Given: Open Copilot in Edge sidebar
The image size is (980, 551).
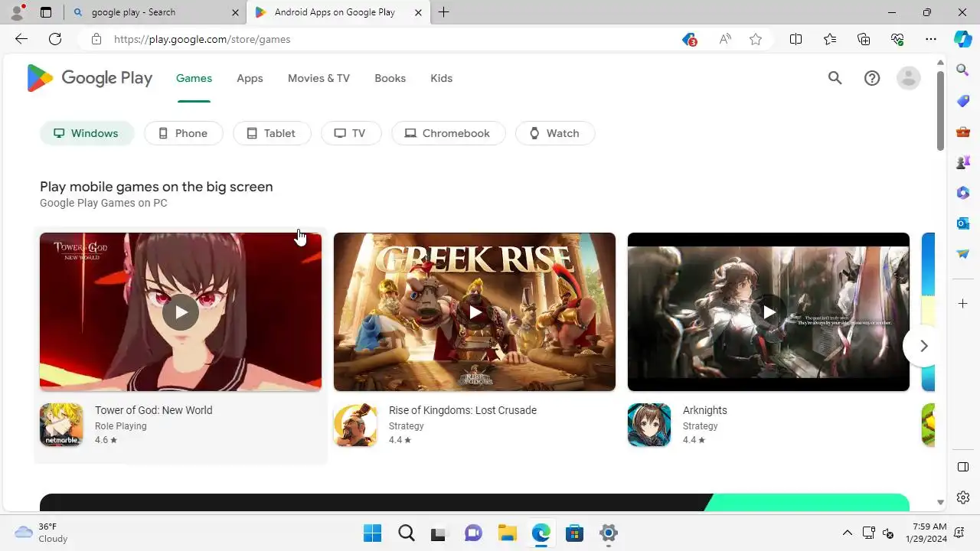Looking at the screenshot, I should [963, 39].
